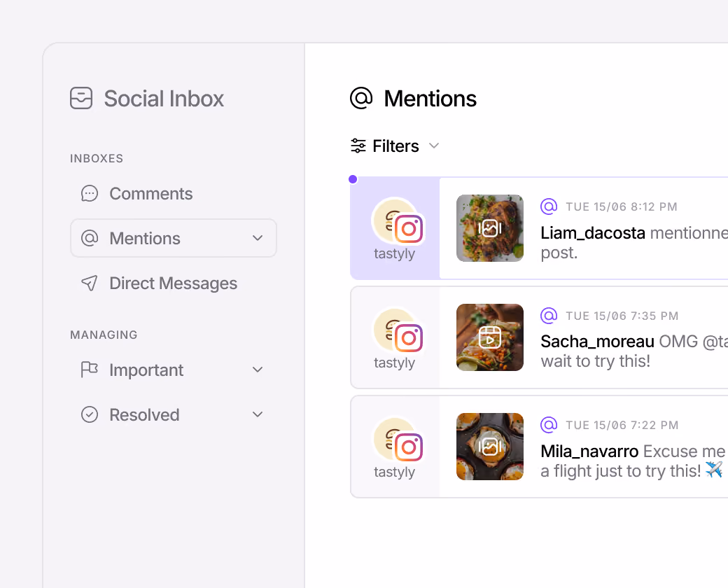The height and width of the screenshot is (588, 728).
Task: Click the Mentions page heading
Action: [430, 99]
